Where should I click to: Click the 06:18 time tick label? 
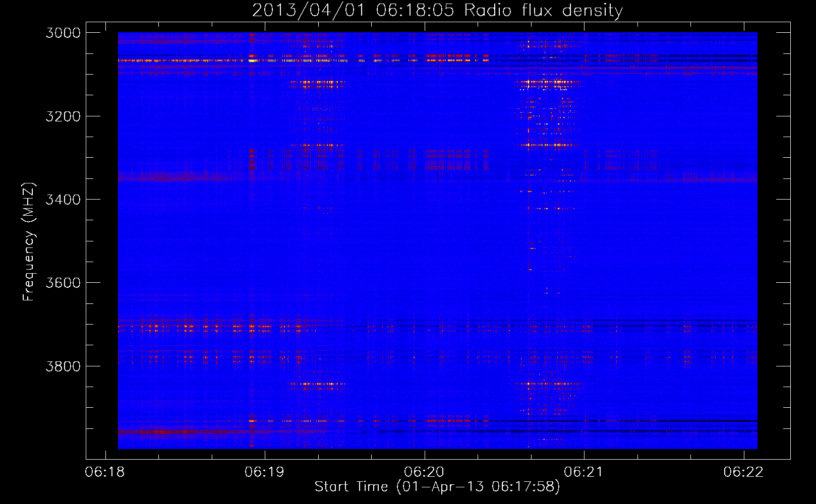tap(105, 472)
